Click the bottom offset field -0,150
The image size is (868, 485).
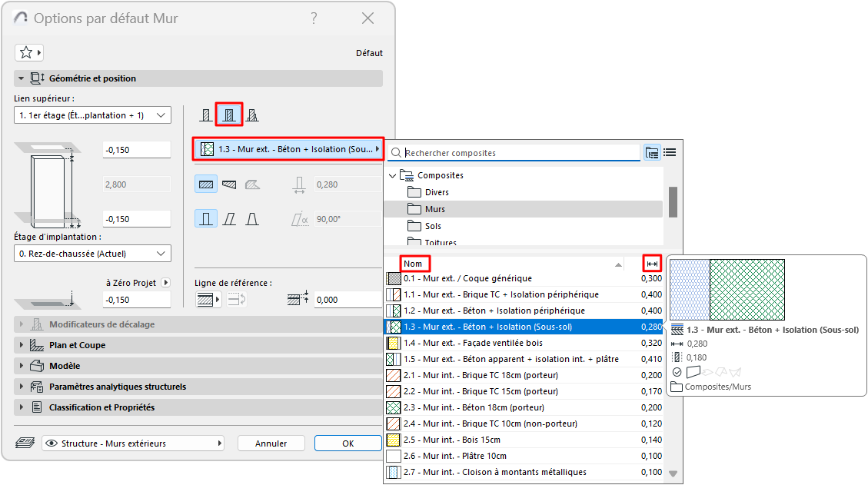(x=137, y=219)
